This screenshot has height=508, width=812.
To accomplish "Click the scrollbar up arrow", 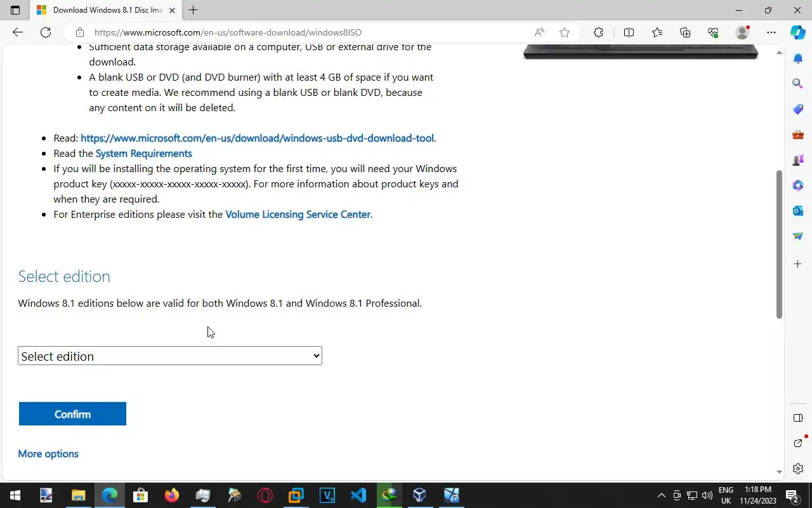I will click(780, 53).
